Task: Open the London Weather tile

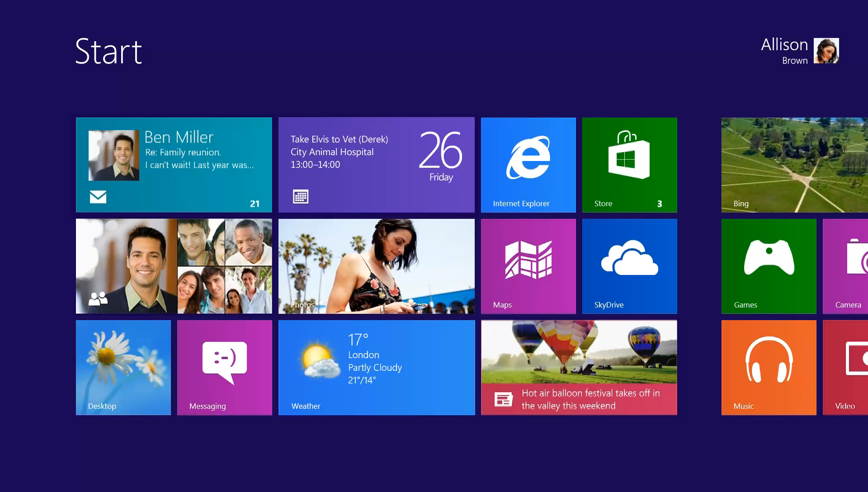Action: tap(376, 367)
